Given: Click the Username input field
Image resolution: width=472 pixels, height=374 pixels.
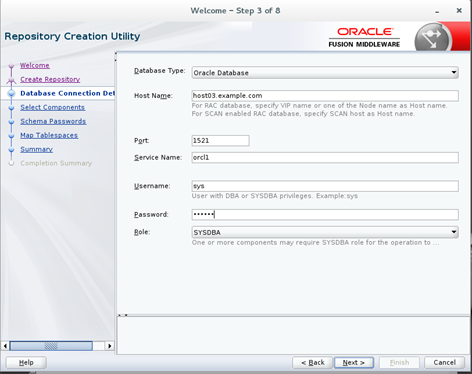Looking at the screenshot, I should [x=325, y=186].
